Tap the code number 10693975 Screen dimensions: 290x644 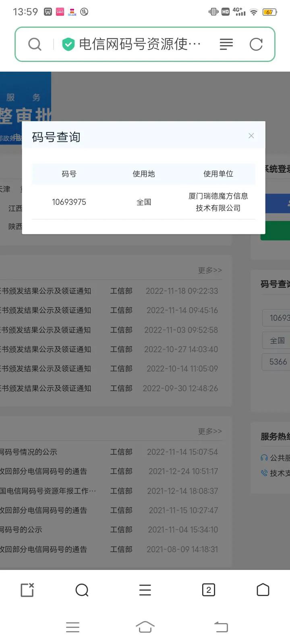pyautogui.click(x=69, y=202)
